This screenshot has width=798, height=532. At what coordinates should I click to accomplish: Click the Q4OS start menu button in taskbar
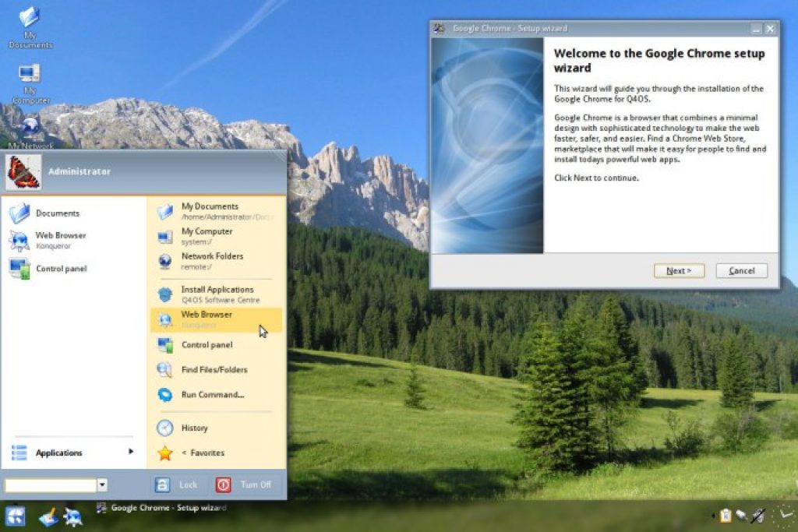tap(15, 516)
